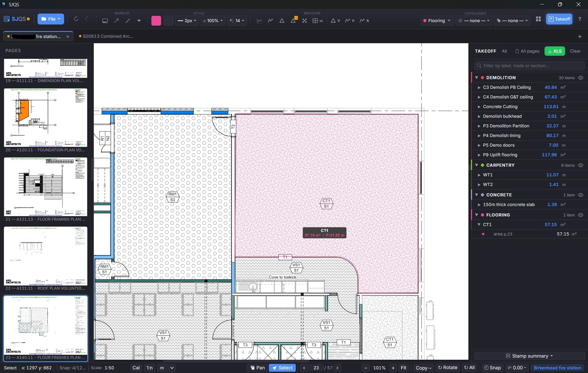Go to the next page arrow

pyautogui.click(x=337, y=368)
